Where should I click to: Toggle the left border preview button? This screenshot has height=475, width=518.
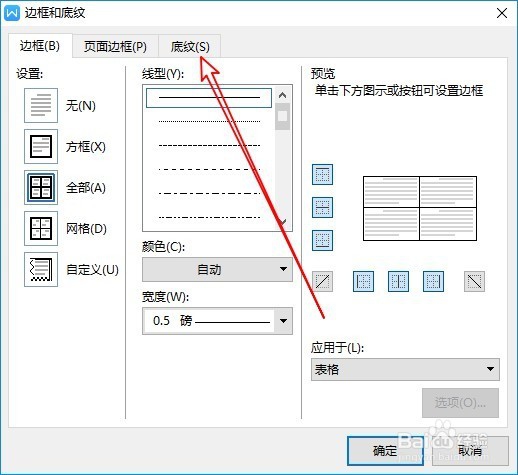pyautogui.click(x=363, y=282)
